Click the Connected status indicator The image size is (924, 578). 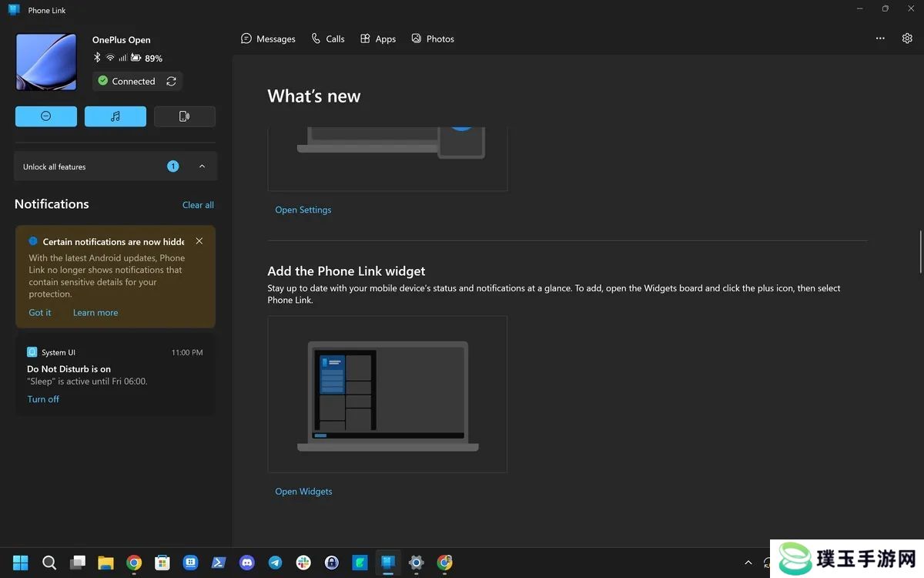(127, 81)
